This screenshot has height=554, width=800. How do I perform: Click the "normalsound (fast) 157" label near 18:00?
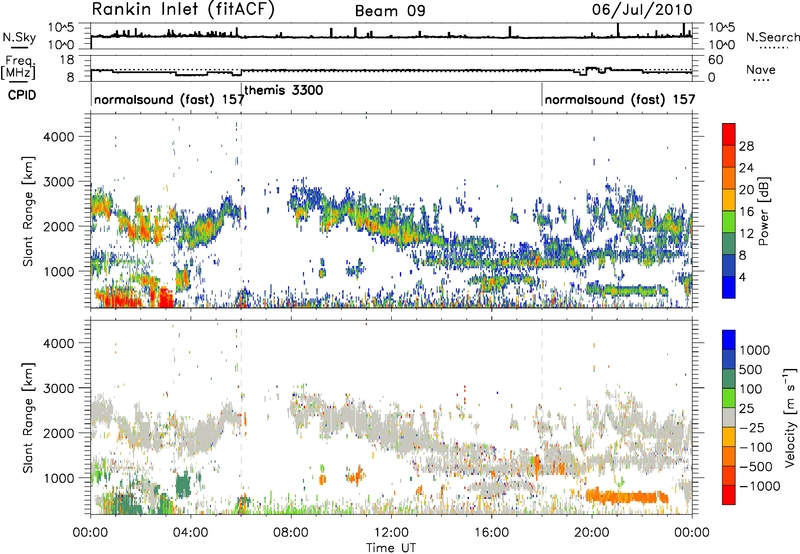click(620, 99)
